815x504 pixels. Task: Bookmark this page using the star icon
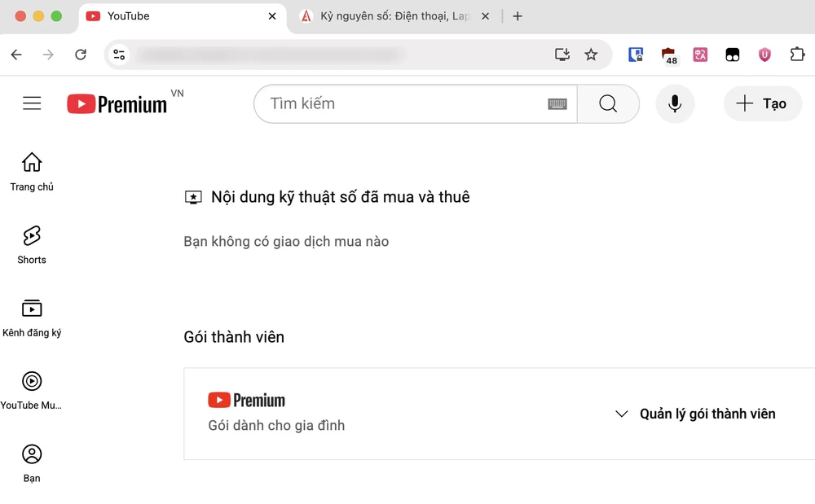tap(592, 55)
